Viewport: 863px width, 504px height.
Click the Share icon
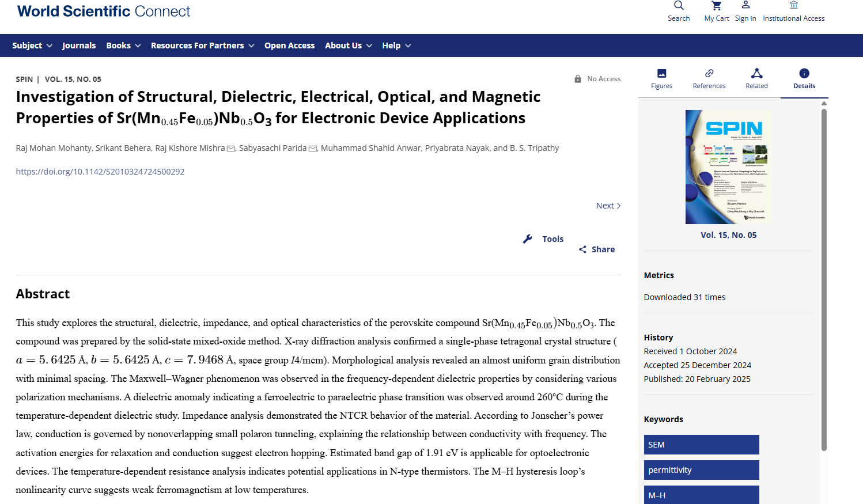click(x=583, y=249)
